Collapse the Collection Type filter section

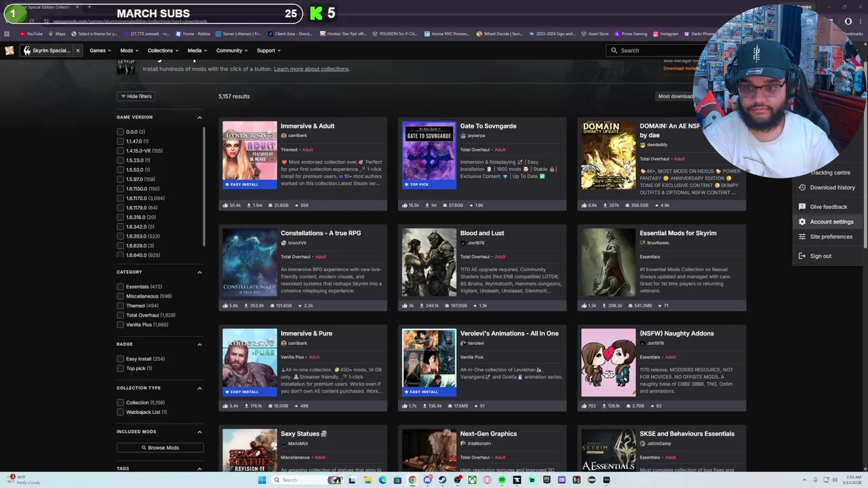click(x=199, y=388)
